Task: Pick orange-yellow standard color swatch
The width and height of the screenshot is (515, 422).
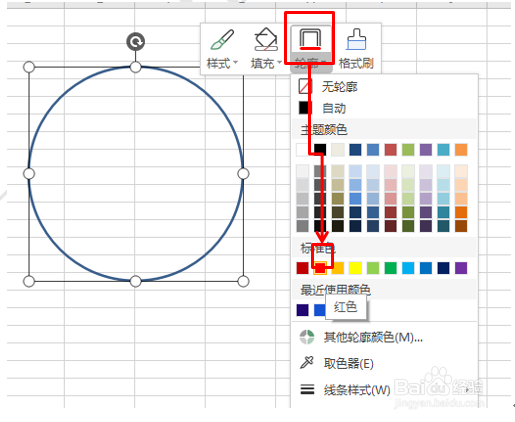Action: tap(338, 268)
